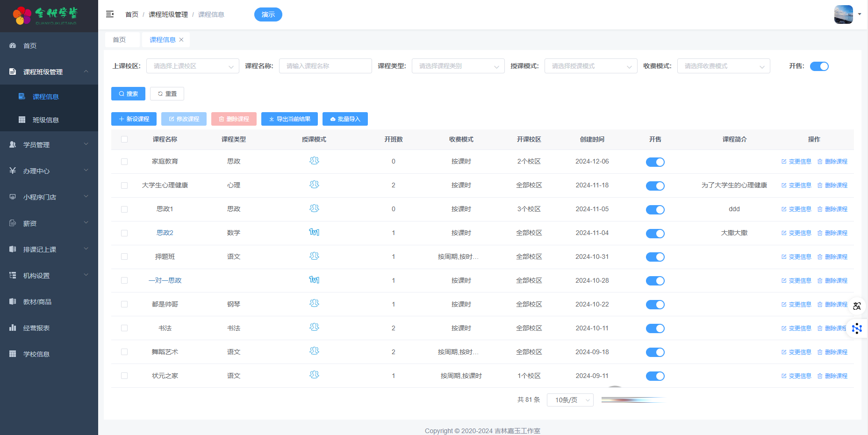Screen dimensions: 868x435
Task: Open the 上课校区 dropdown
Action: click(x=193, y=66)
